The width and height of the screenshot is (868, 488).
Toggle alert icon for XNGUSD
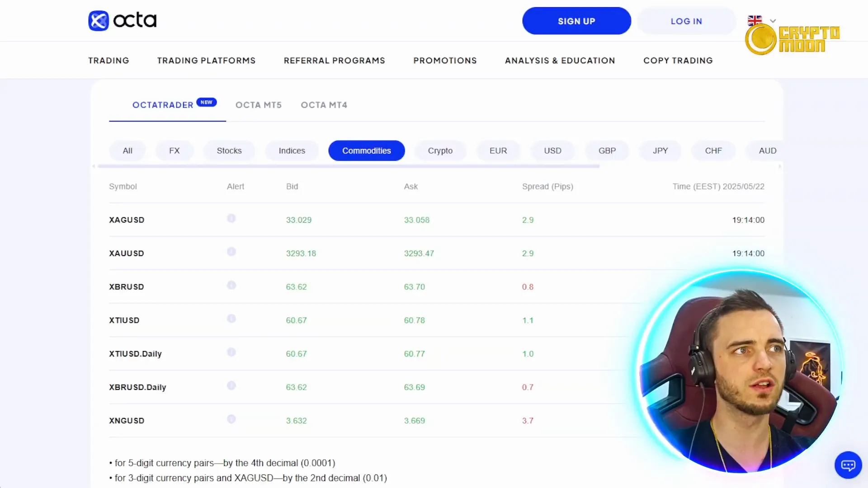[231, 419]
